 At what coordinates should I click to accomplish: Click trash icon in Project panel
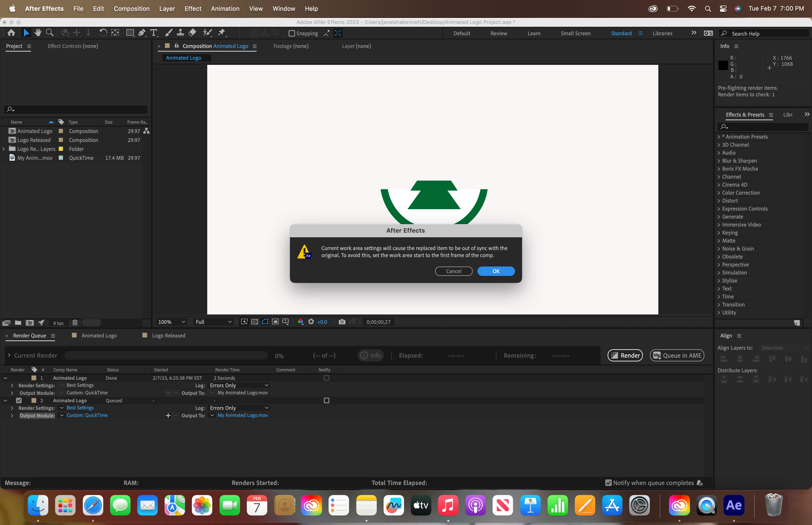pyautogui.click(x=75, y=322)
